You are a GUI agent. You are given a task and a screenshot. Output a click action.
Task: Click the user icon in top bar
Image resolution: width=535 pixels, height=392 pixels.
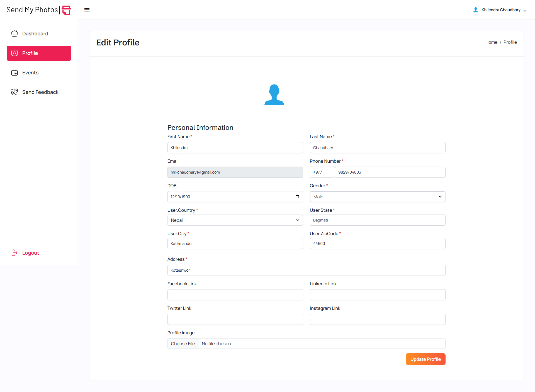pyautogui.click(x=476, y=10)
